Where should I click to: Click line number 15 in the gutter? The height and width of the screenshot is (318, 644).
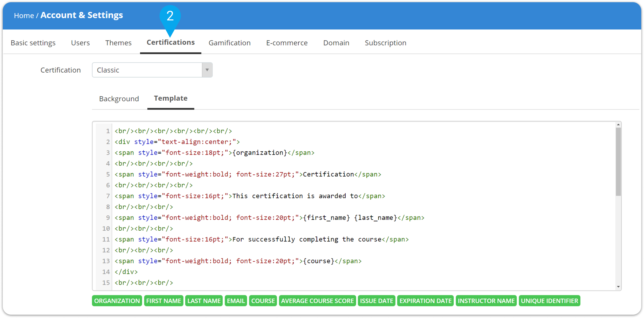click(x=106, y=283)
